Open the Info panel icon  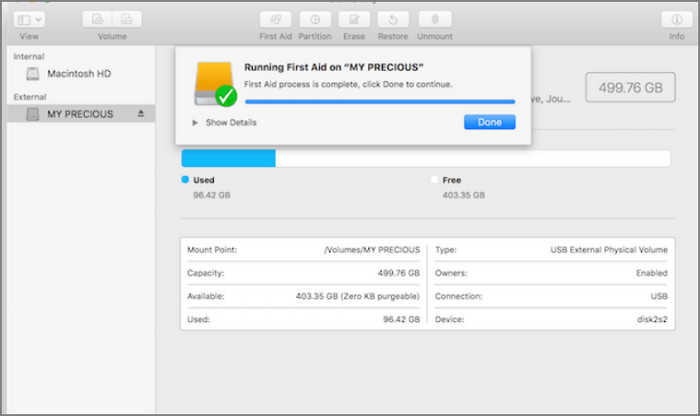coord(677,20)
